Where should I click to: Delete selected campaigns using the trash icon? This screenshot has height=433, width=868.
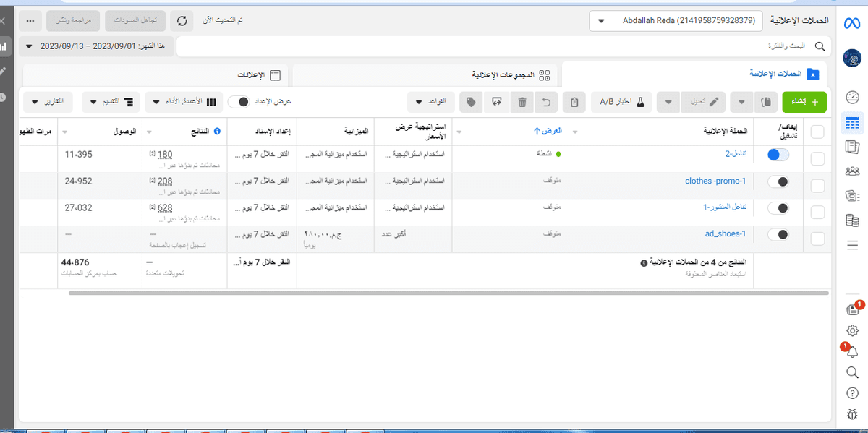tap(521, 101)
